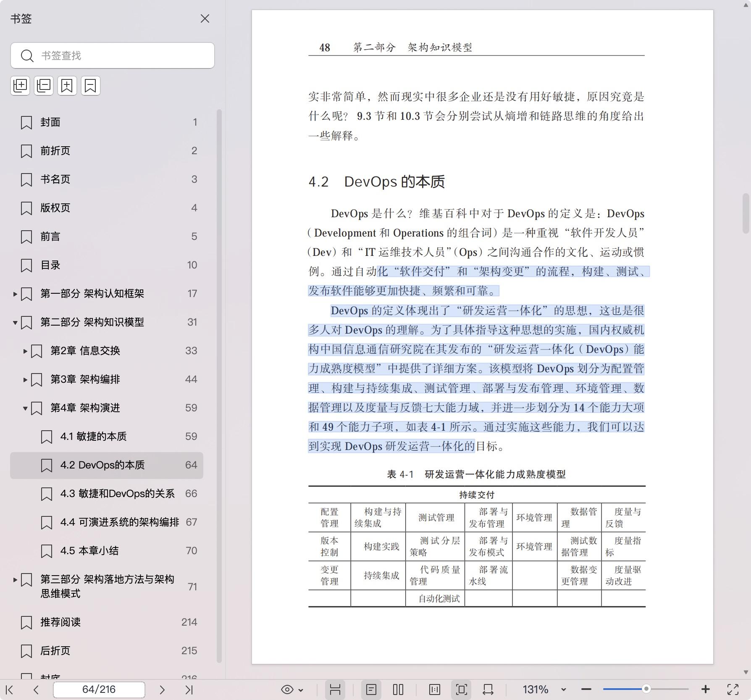Go to 目录 bookmark
This screenshot has height=700, width=751.
(107, 265)
